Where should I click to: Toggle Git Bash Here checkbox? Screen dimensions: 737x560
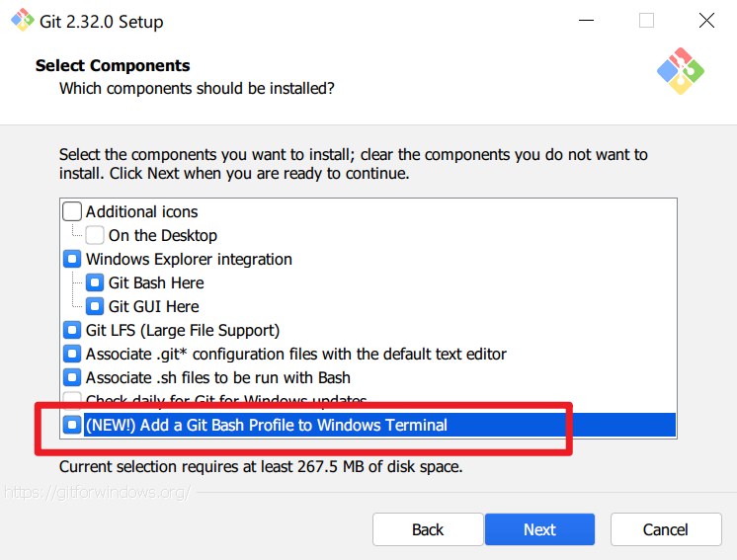tap(95, 282)
